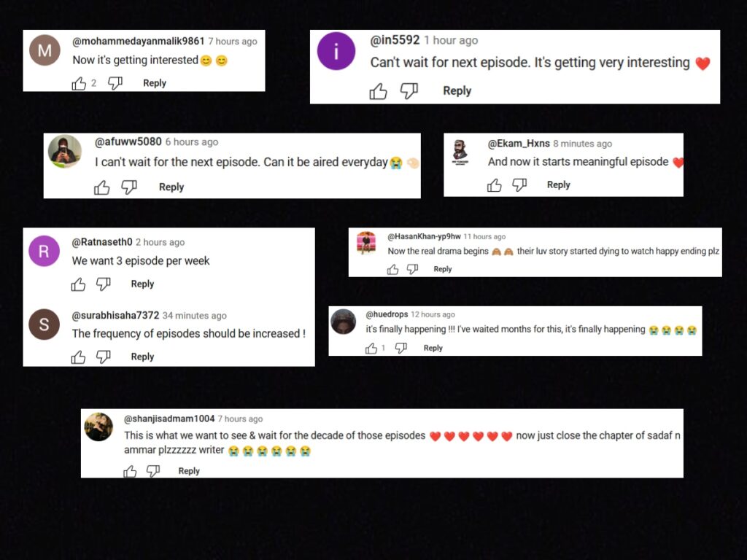The height and width of the screenshot is (560, 747).
Task: Thumbs down @surabhisaha7372's comment
Action: pyautogui.click(x=104, y=357)
